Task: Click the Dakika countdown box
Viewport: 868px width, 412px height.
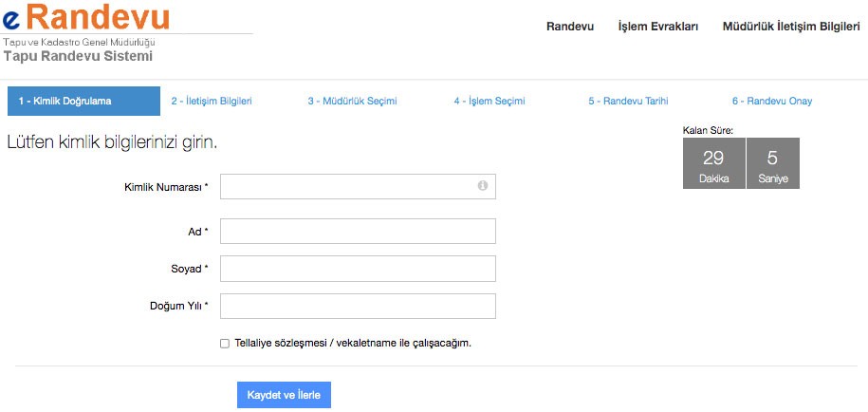Action: pos(713,163)
